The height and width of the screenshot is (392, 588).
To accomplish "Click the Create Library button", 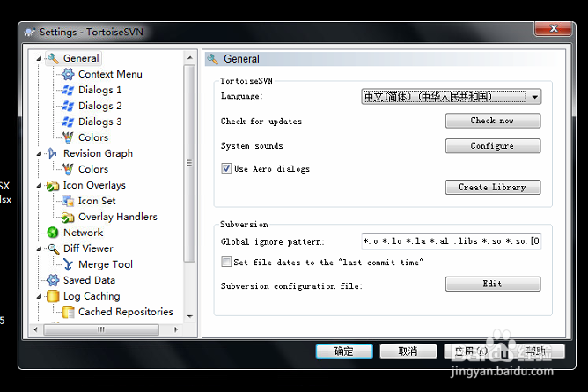I will coord(493,187).
